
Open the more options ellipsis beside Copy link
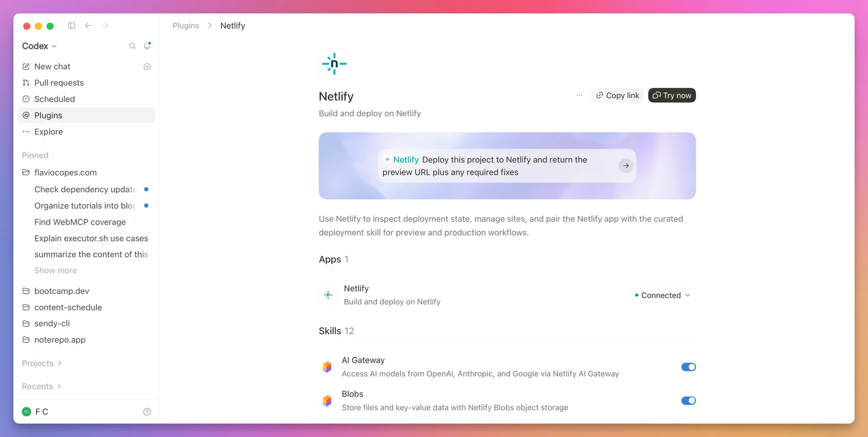click(x=579, y=95)
